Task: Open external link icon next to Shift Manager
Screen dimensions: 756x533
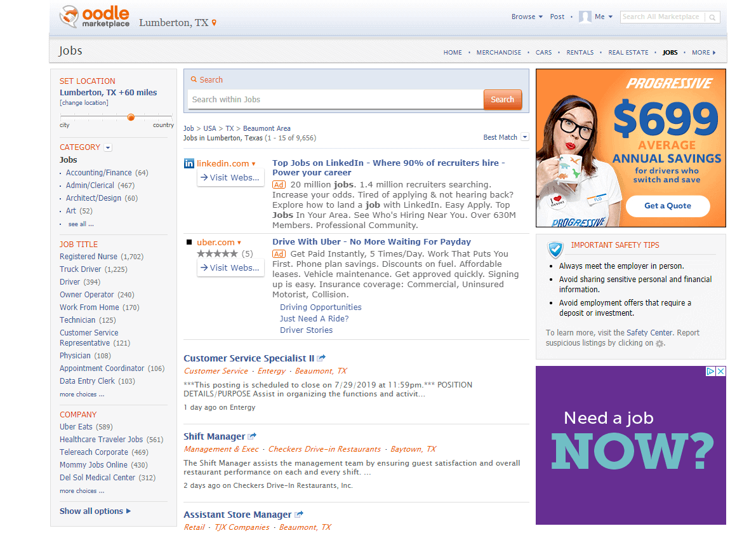Action: (252, 436)
